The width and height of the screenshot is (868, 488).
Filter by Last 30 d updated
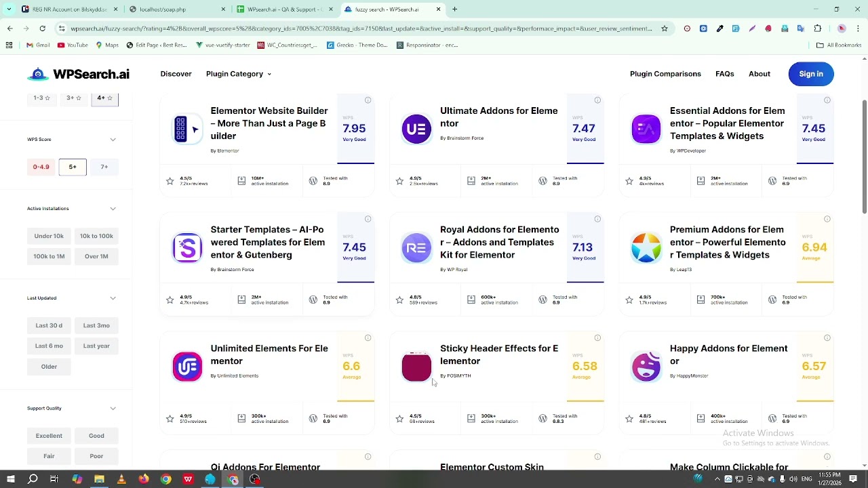pos(49,325)
